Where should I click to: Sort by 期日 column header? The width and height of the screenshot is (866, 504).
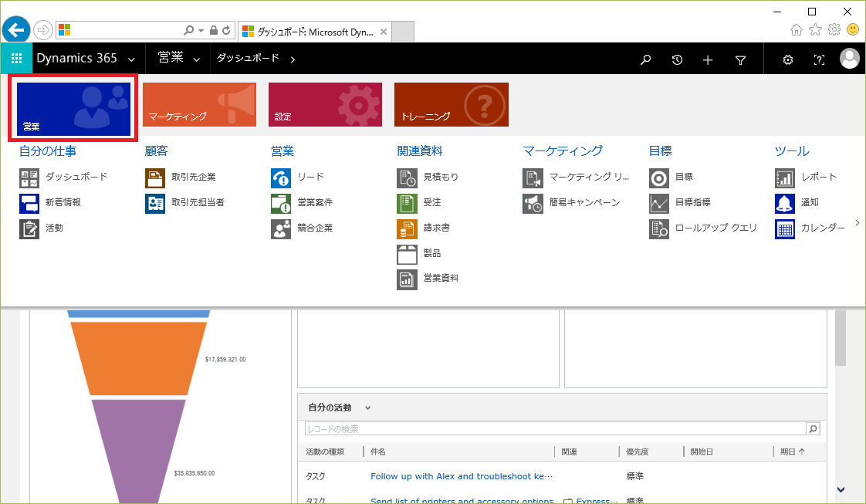793,452
